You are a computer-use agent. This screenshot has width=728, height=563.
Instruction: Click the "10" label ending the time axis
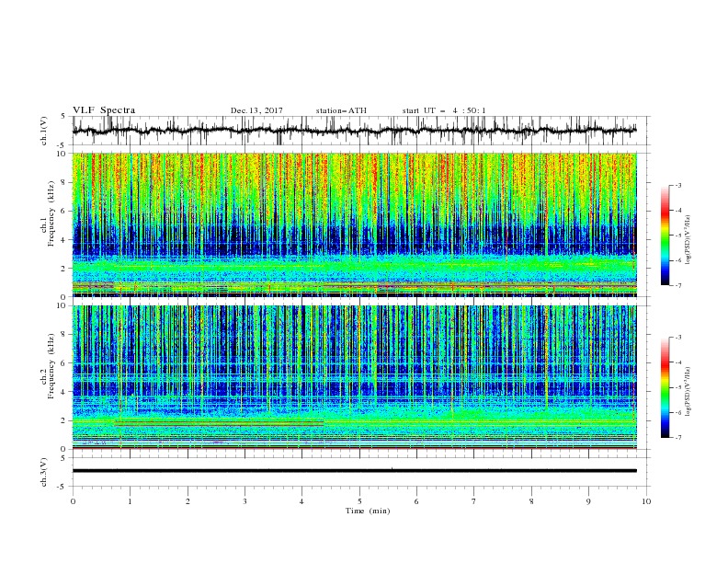tap(646, 501)
